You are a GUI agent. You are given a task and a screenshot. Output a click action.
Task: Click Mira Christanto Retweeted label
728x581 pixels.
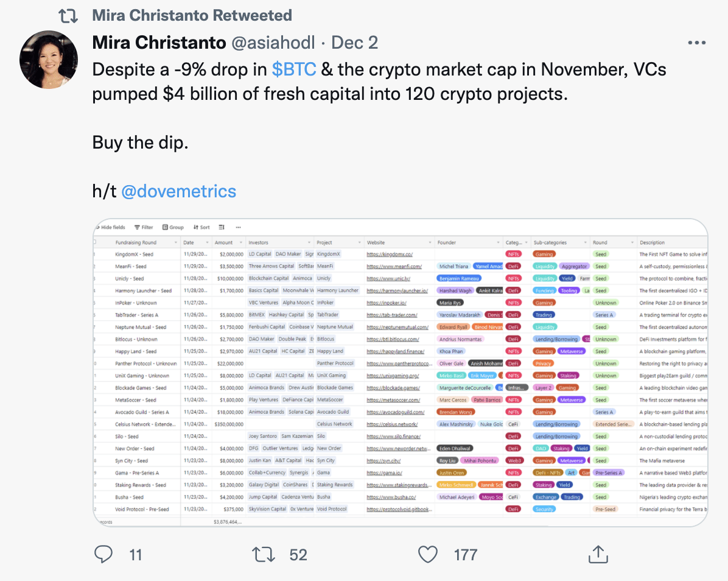pyautogui.click(x=192, y=15)
